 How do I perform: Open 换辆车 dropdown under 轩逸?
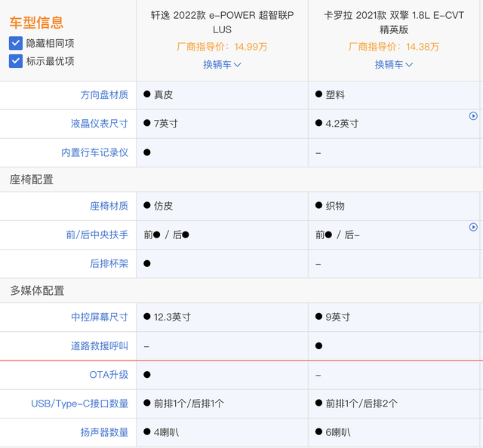point(222,65)
